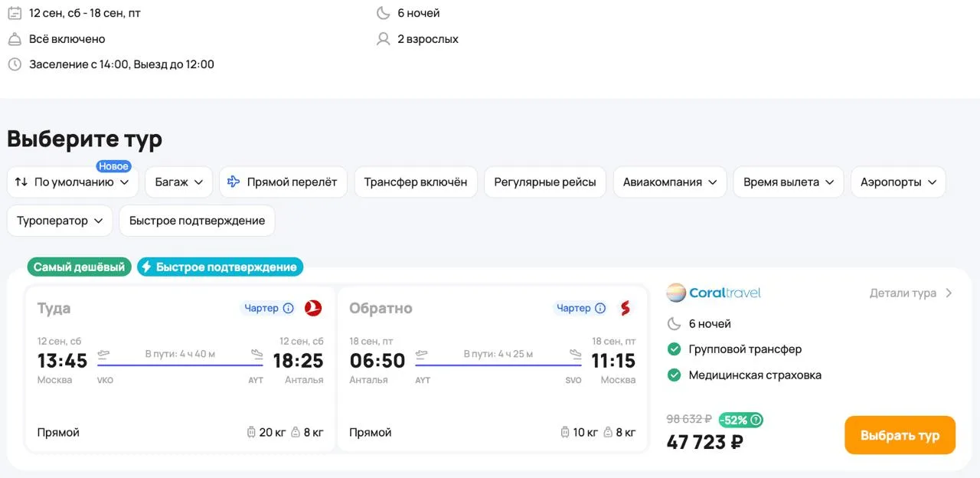This screenshot has width=980, height=478.
Task: Click the Coral Travel logo
Action: [x=714, y=293]
